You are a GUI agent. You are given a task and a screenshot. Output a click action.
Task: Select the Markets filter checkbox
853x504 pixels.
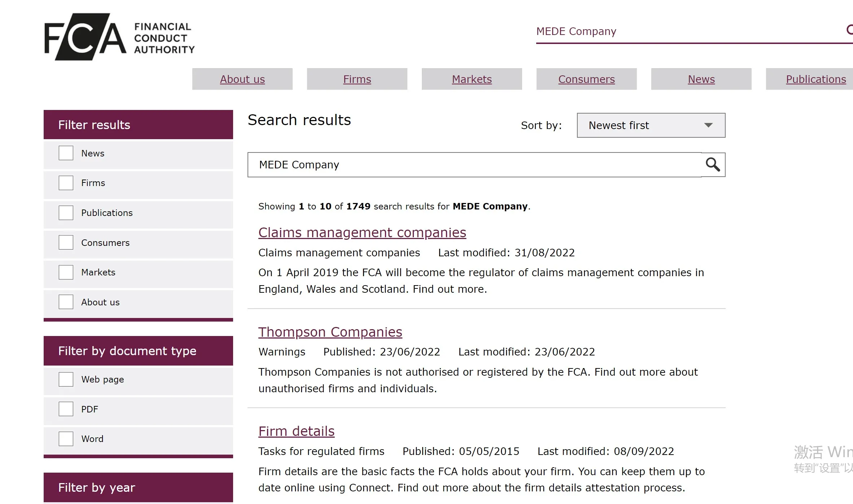click(x=66, y=272)
